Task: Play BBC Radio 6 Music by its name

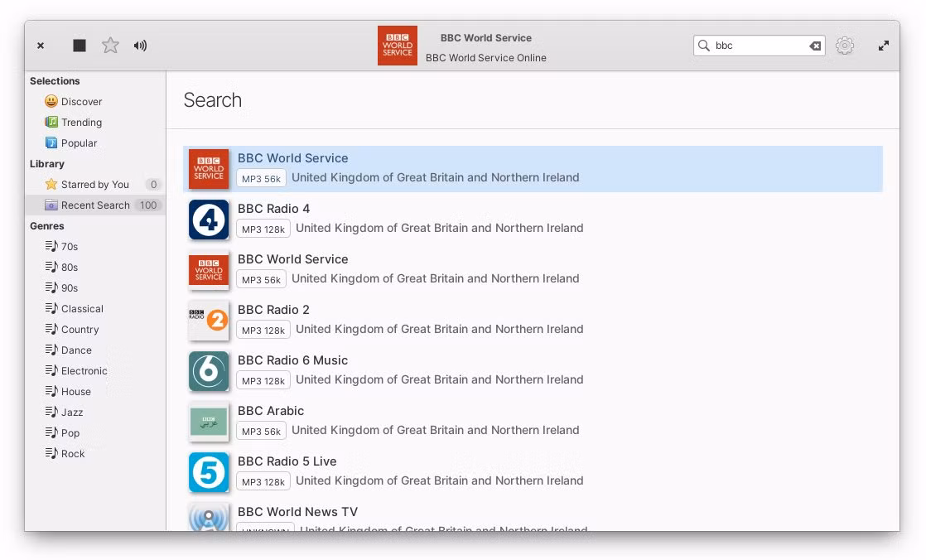Action: coord(292,360)
